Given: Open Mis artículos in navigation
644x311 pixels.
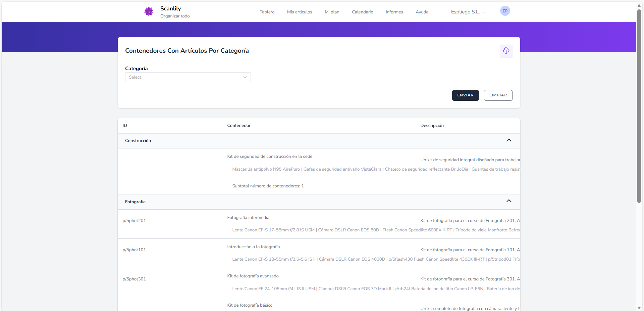Looking at the screenshot, I should pyautogui.click(x=299, y=12).
